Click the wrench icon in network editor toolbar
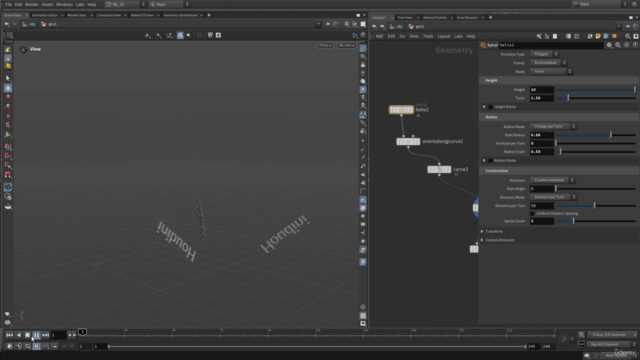The image size is (640, 360). 539,36
